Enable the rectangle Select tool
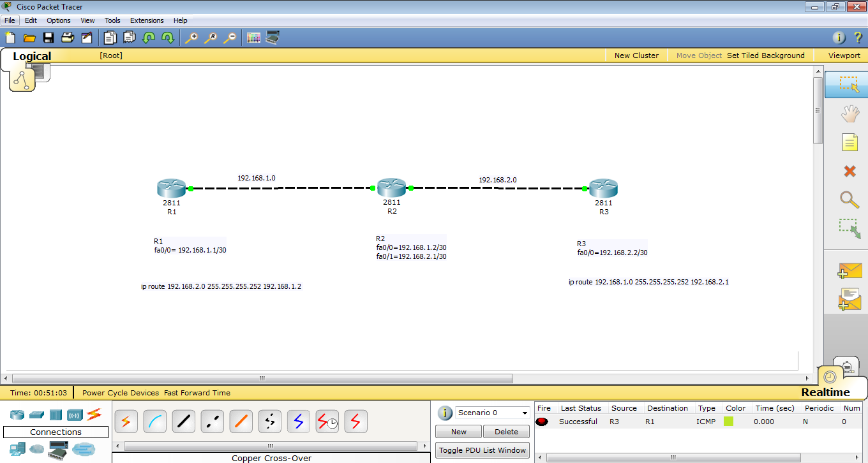Screen dimensions: 868x463 pos(849,84)
